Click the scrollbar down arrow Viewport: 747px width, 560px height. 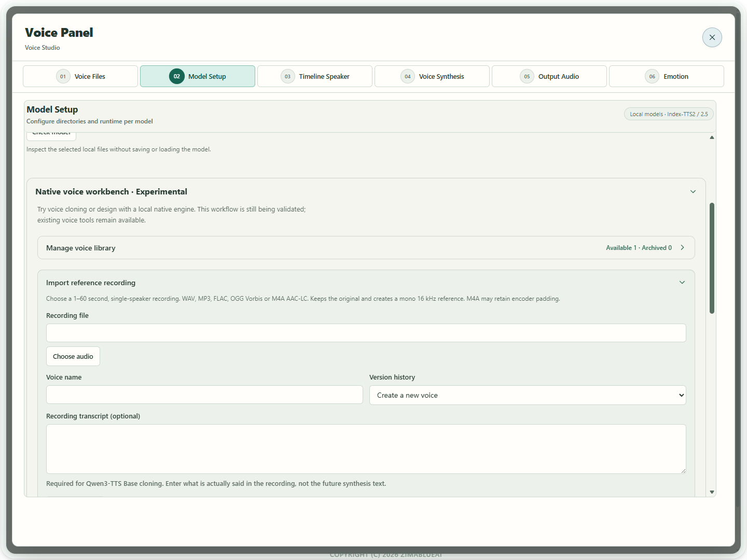tap(712, 492)
